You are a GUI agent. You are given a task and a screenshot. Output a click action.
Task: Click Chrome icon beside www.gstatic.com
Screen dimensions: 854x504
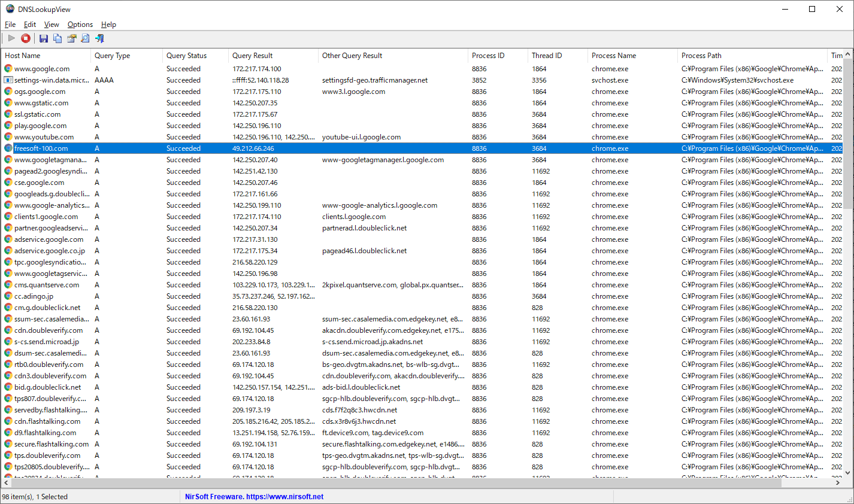(8, 103)
